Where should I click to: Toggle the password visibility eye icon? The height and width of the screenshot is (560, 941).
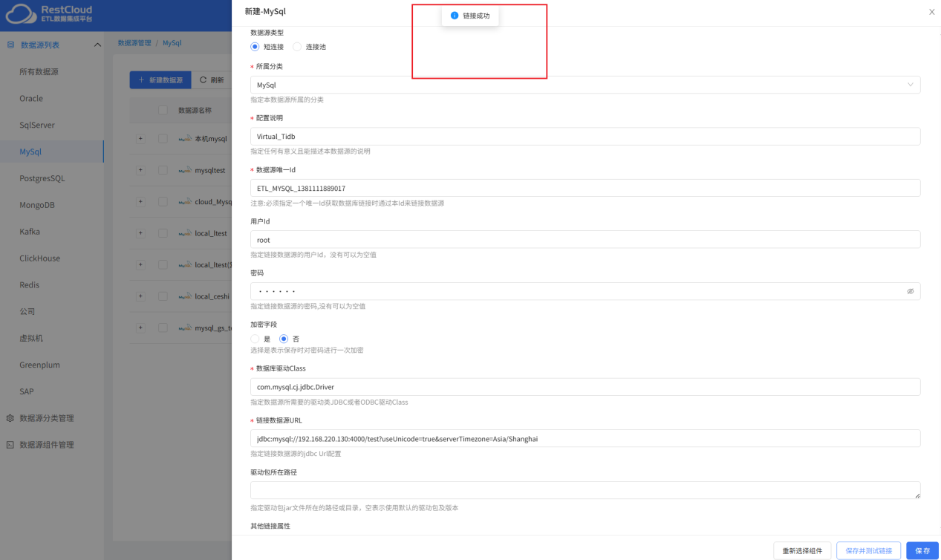(x=910, y=291)
